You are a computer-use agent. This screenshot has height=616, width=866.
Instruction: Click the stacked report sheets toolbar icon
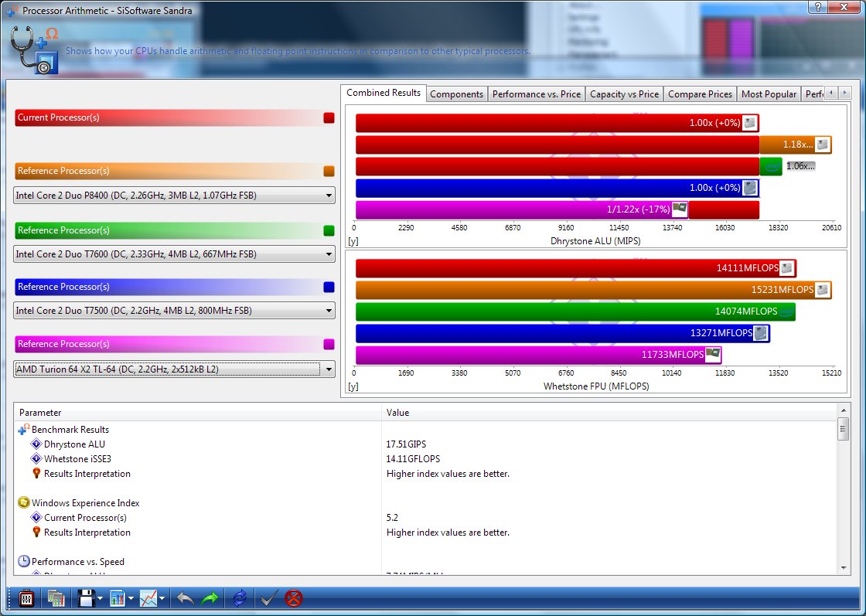coord(56,598)
